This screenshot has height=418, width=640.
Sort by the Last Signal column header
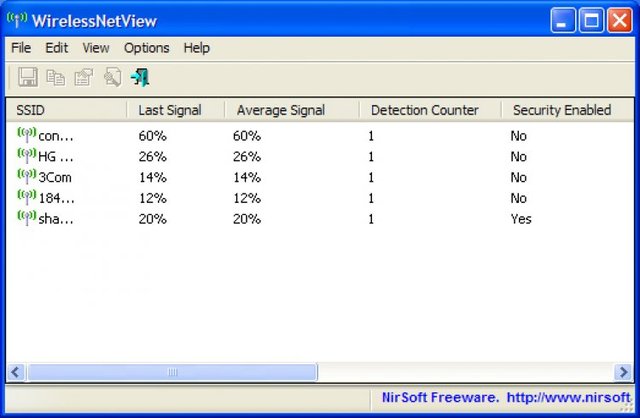click(x=176, y=110)
